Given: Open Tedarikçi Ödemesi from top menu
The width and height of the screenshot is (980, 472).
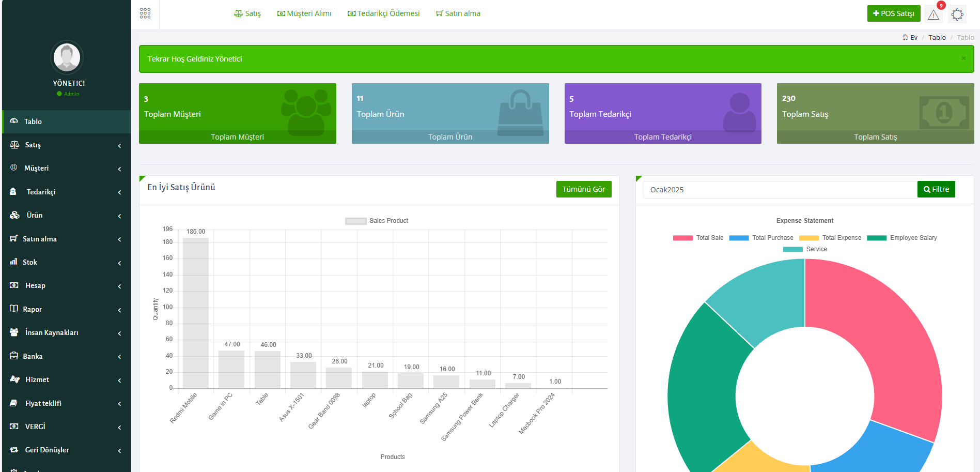Looking at the screenshot, I should [383, 13].
